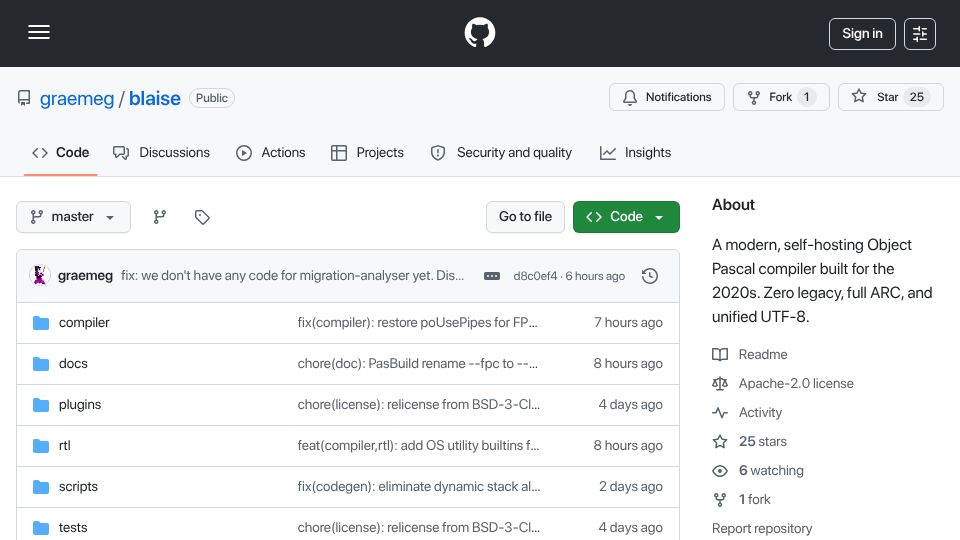Open the 25 stars link
The image size is (960, 540).
click(763, 441)
